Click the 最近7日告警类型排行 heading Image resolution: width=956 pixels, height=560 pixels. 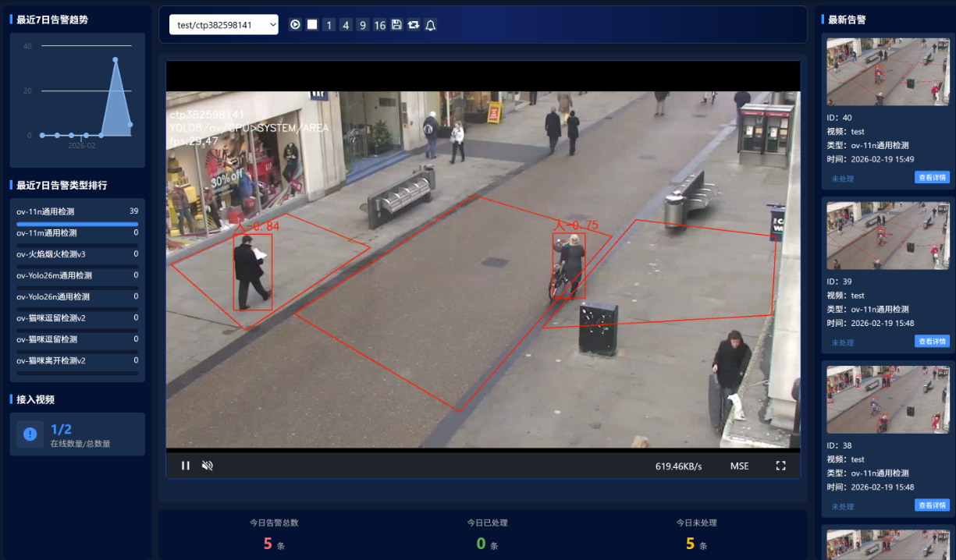62,186
